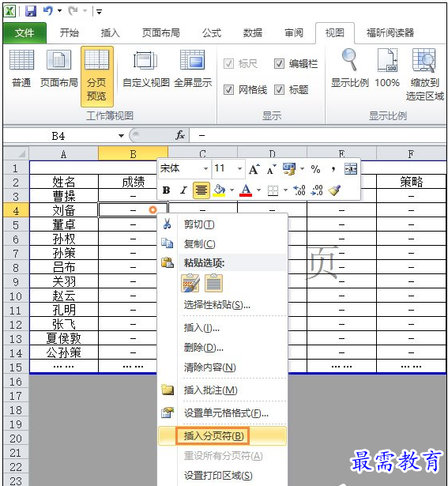Apply Percent Style from mini toolbar
The image size is (448, 486).
(x=316, y=169)
